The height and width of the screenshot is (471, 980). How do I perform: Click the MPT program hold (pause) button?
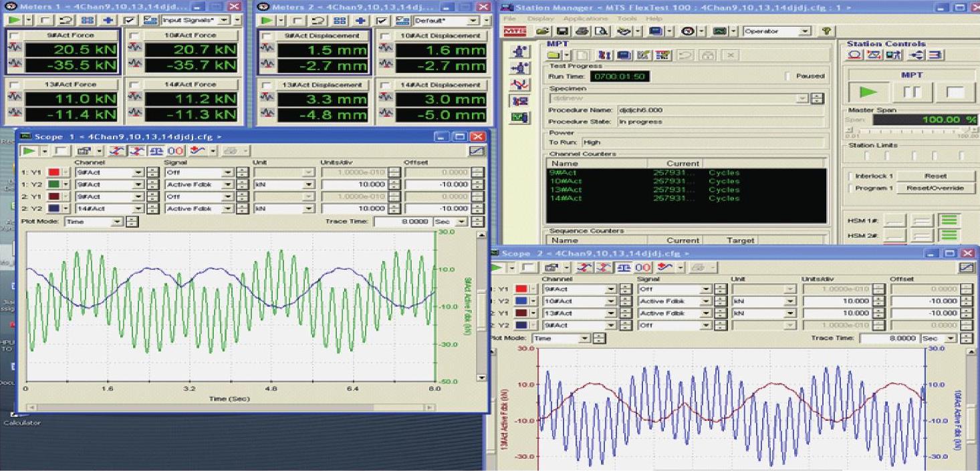(x=911, y=92)
